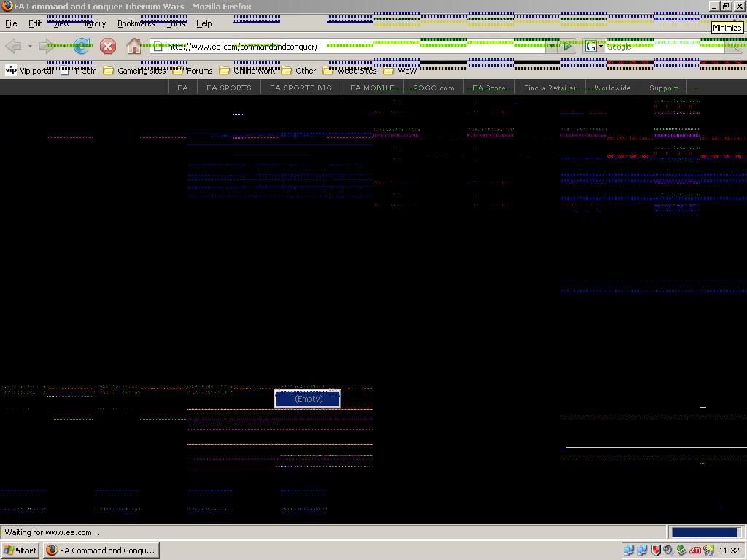Open the File menu
The height and width of the screenshot is (560, 747).
[x=11, y=23]
